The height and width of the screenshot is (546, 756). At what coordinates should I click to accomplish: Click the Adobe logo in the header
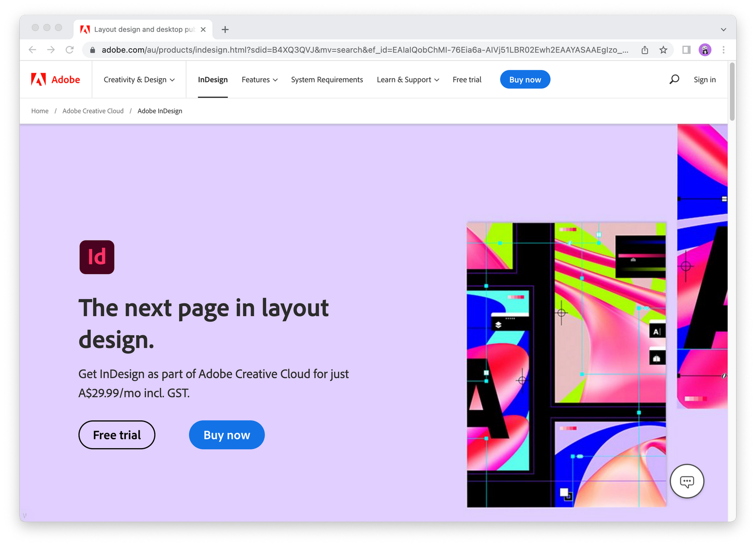55,80
